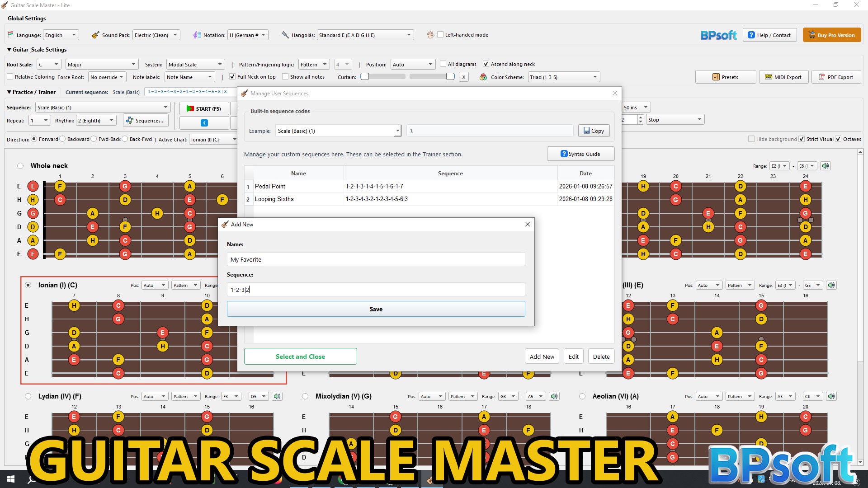Image resolution: width=868 pixels, height=488 pixels.
Task: Toggle All diagrams checkbox
Action: (443, 64)
